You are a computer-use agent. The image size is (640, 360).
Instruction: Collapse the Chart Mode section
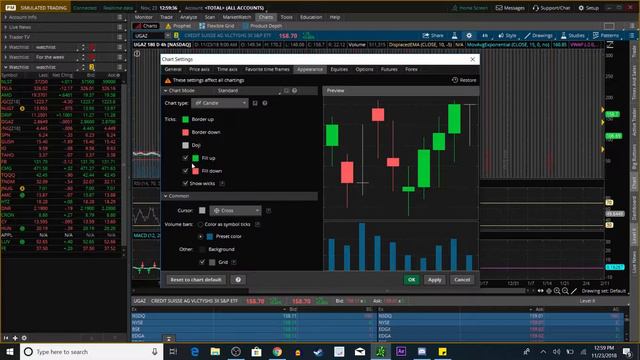click(x=166, y=91)
